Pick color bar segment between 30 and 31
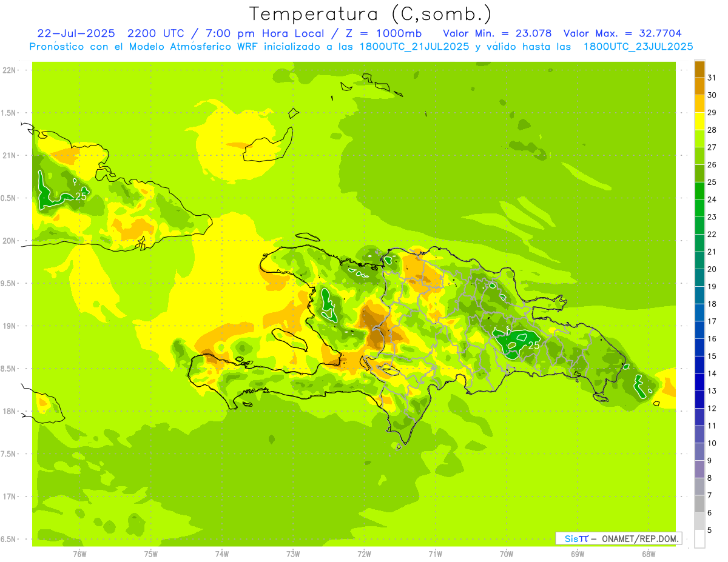This screenshot has height=562, width=728. tap(699, 87)
